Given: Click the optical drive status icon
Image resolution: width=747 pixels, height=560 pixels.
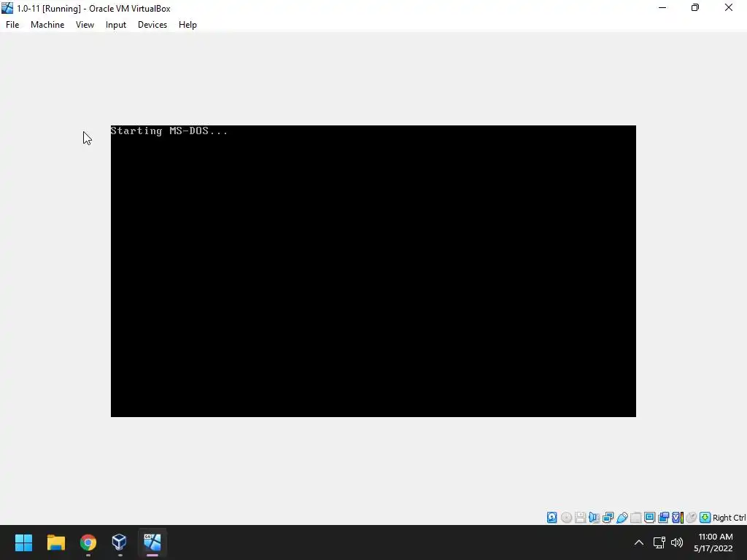Looking at the screenshot, I should [x=566, y=518].
